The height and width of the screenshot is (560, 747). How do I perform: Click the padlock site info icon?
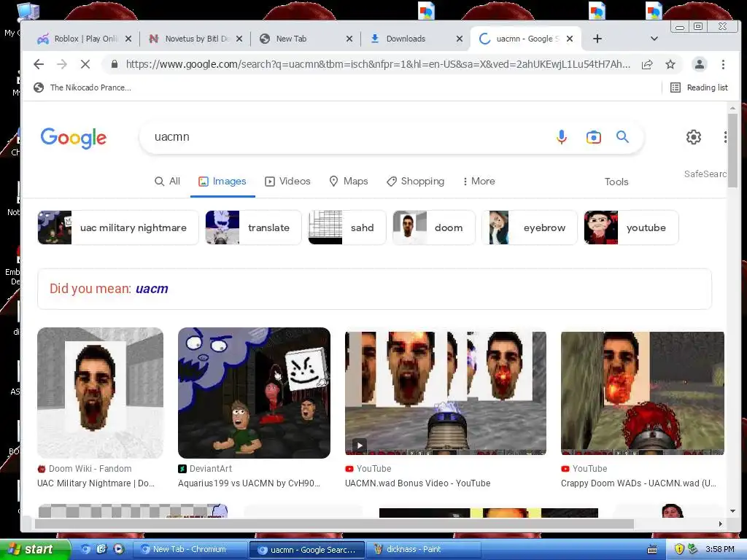pos(115,64)
